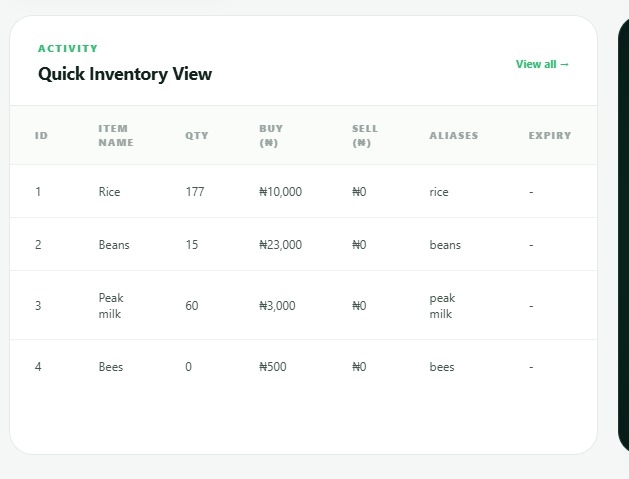The width and height of the screenshot is (629, 479).
Task: Click the ₦10,000 buy price
Action: coord(280,192)
